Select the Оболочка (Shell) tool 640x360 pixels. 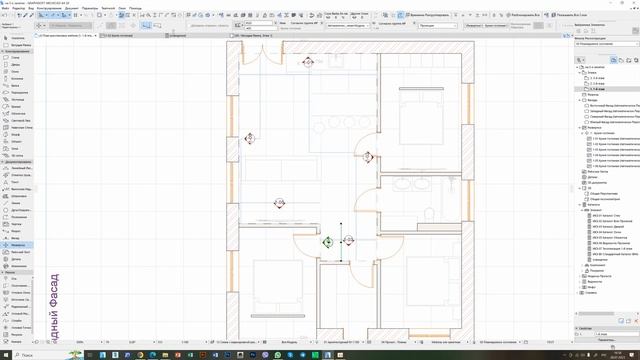[x=16, y=113]
